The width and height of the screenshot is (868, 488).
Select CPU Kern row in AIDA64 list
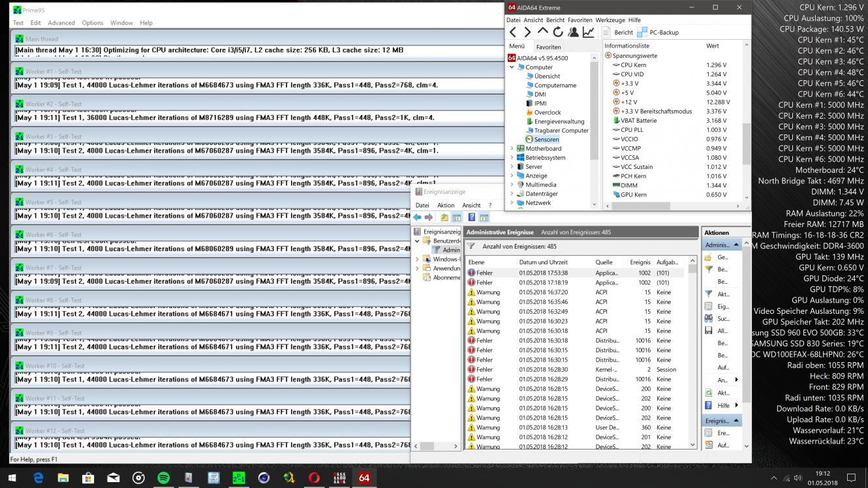tap(672, 65)
